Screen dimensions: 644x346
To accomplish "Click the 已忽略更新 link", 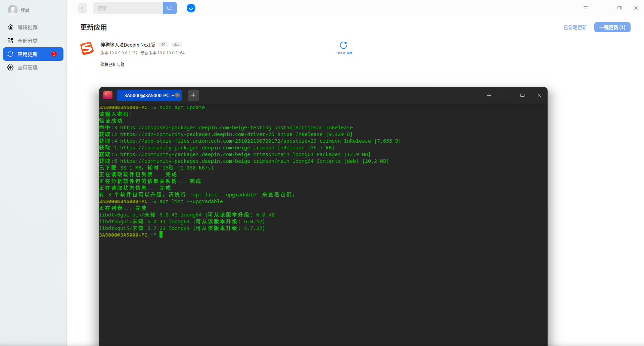I will pos(575,27).
